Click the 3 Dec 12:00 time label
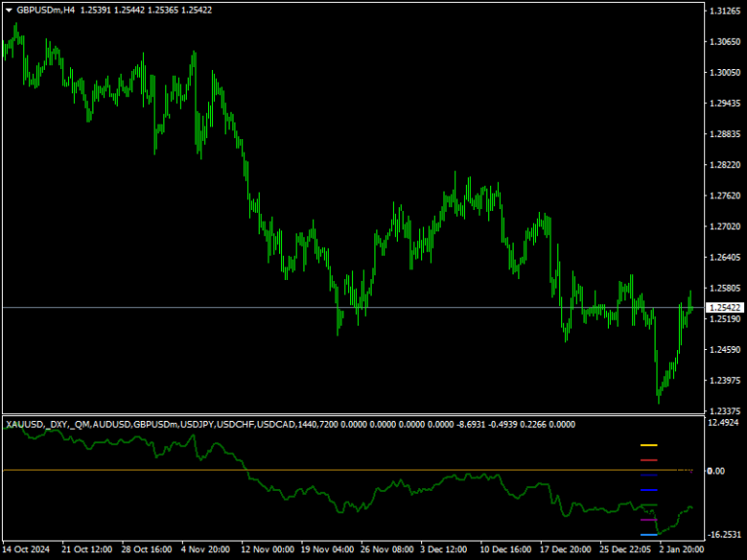This screenshot has width=747, height=560. [444, 549]
